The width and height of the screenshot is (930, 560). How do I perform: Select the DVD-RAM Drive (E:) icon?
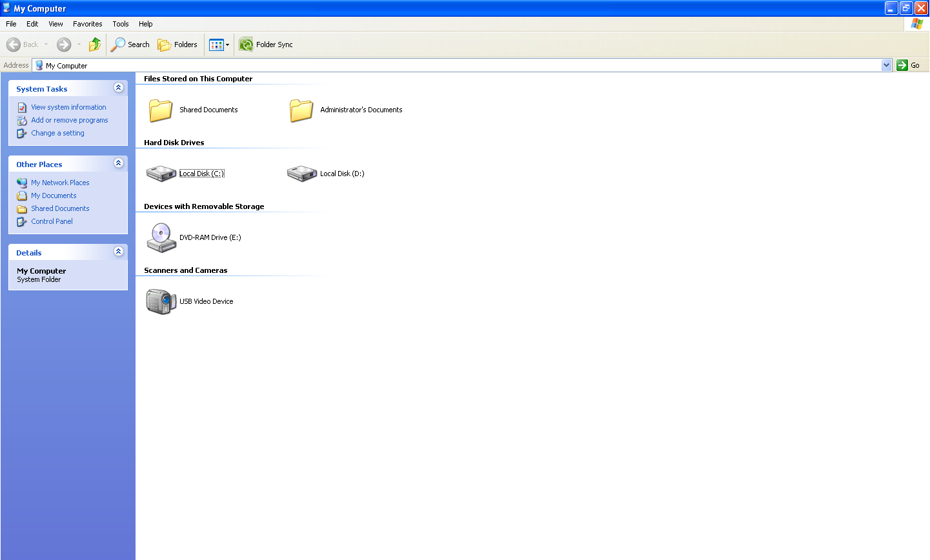161,237
